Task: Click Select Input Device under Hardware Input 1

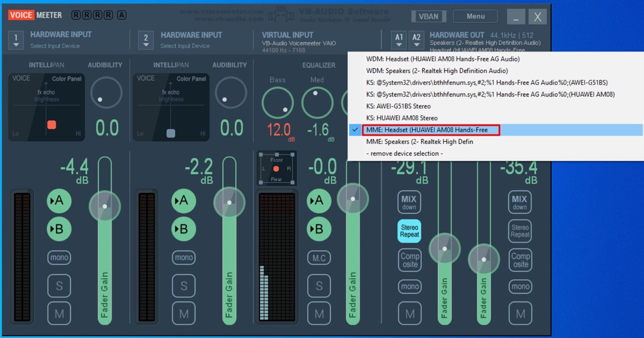Action: pos(55,46)
